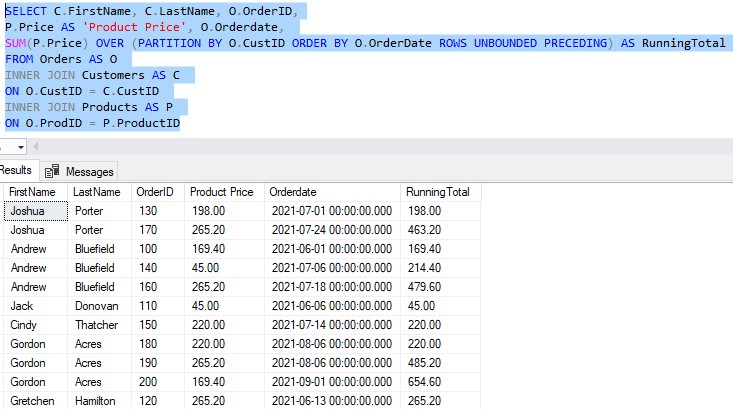Click the 'Product Price' string in query
The width and height of the screenshot is (733, 409).
[137, 27]
